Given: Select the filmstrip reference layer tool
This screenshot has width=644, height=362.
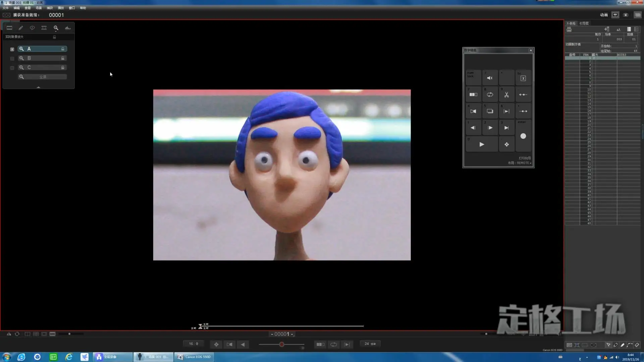Looking at the screenshot, I should pyautogui.click(x=44, y=28).
